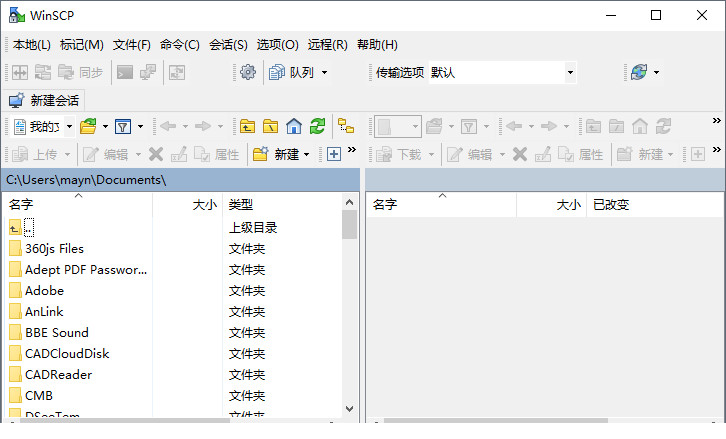726x439 pixels.
Task: Open the preferences gear icon
Action: coord(248,72)
